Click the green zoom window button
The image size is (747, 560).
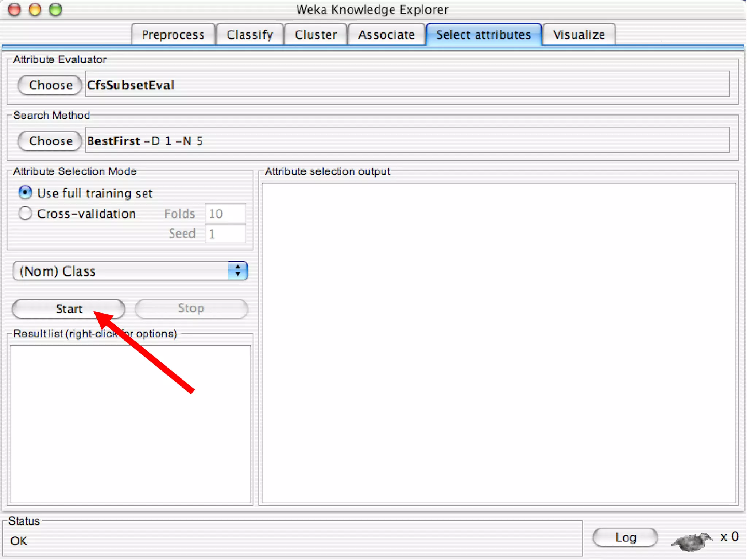[x=55, y=9]
